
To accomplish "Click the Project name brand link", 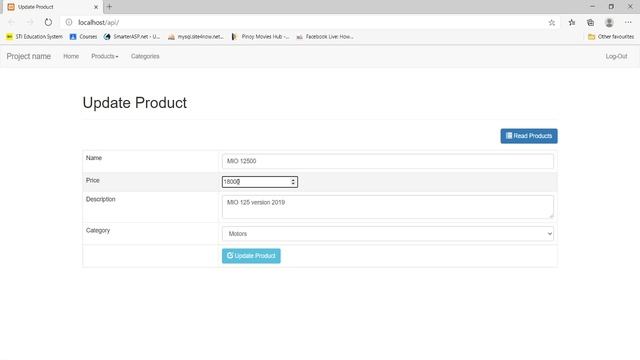I will click(29, 56).
